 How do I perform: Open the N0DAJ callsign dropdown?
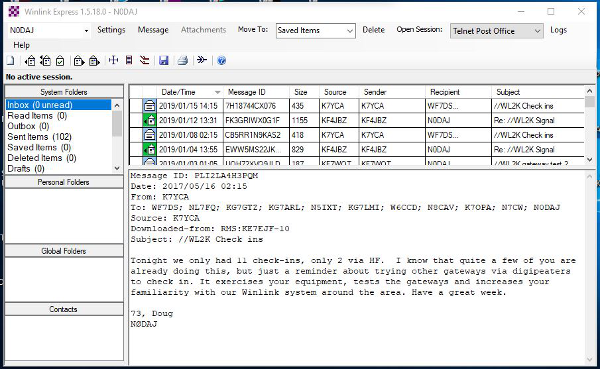pos(87,31)
